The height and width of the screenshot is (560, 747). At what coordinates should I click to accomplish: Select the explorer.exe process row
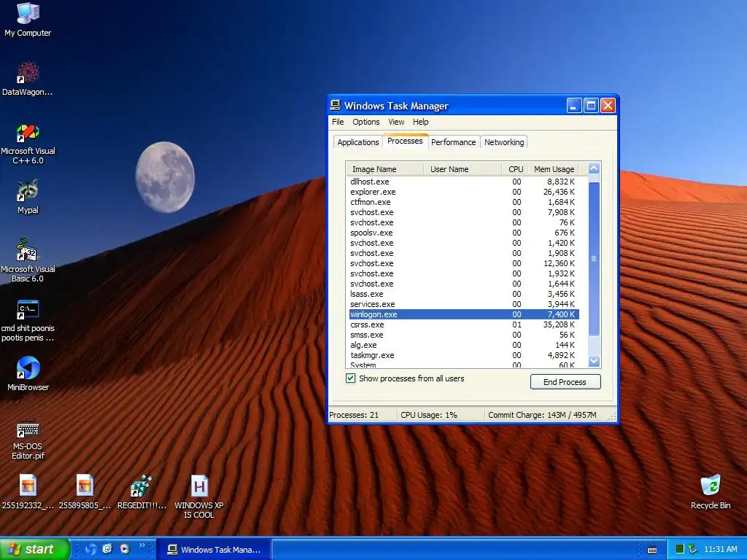coord(463,192)
